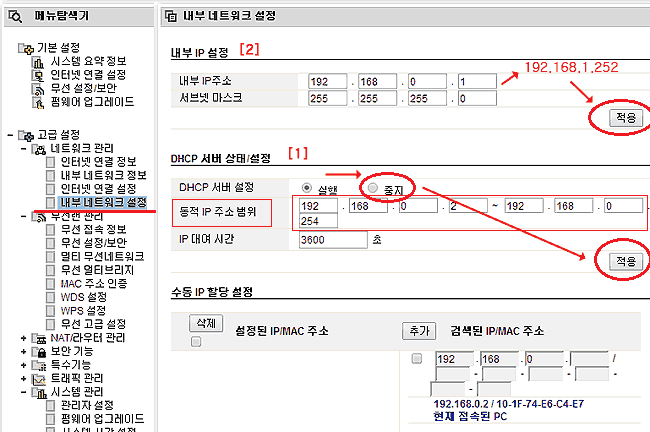Click 적용 button in DHCP server section
This screenshot has height=432, width=650.
tap(626, 262)
